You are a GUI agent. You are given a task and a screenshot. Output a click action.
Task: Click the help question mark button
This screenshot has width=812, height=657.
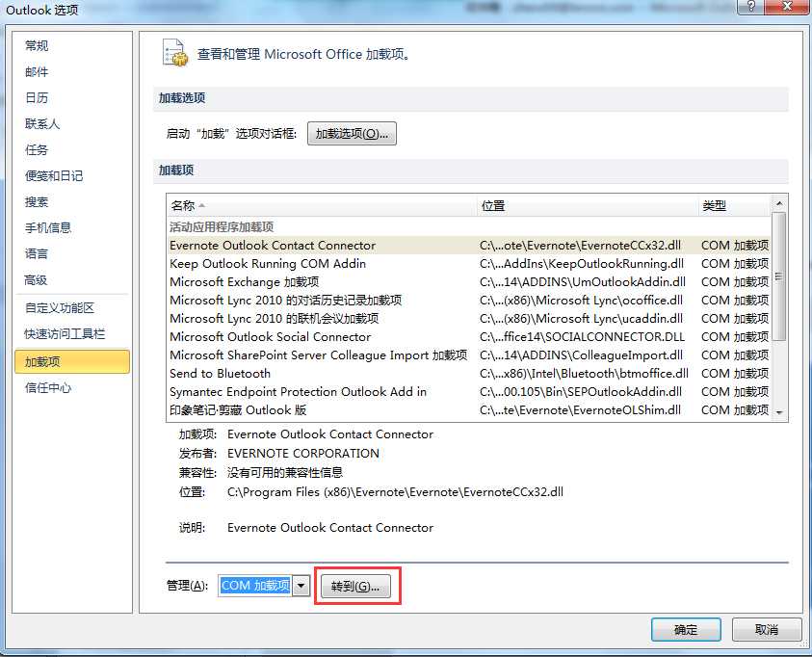[x=751, y=7]
